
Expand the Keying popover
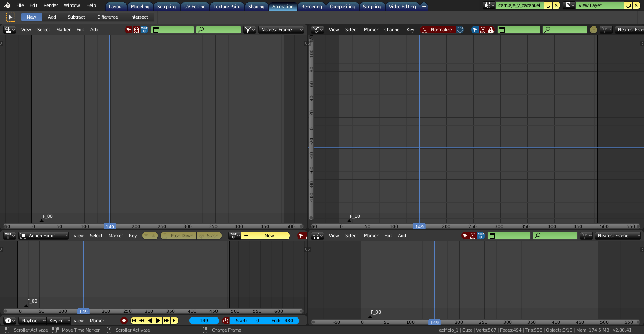pos(59,321)
